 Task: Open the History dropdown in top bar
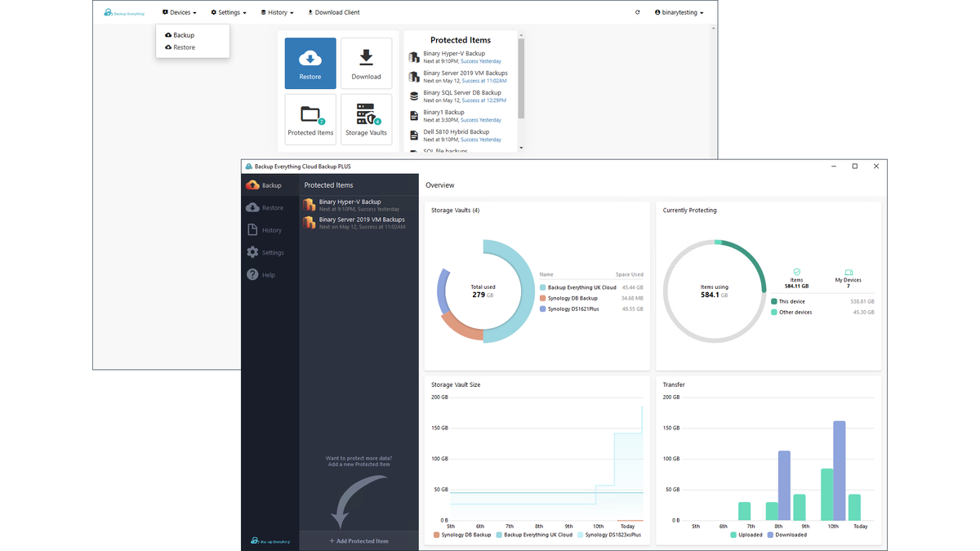pyautogui.click(x=276, y=12)
